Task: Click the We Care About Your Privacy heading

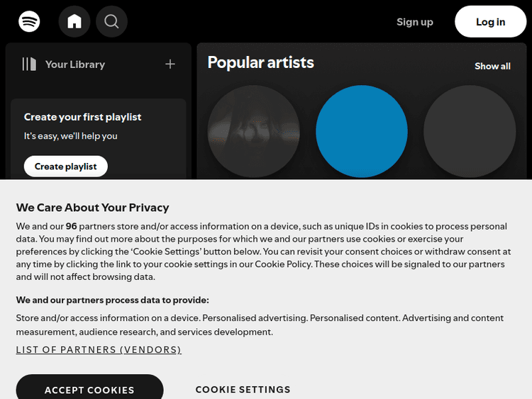Action: tap(93, 208)
